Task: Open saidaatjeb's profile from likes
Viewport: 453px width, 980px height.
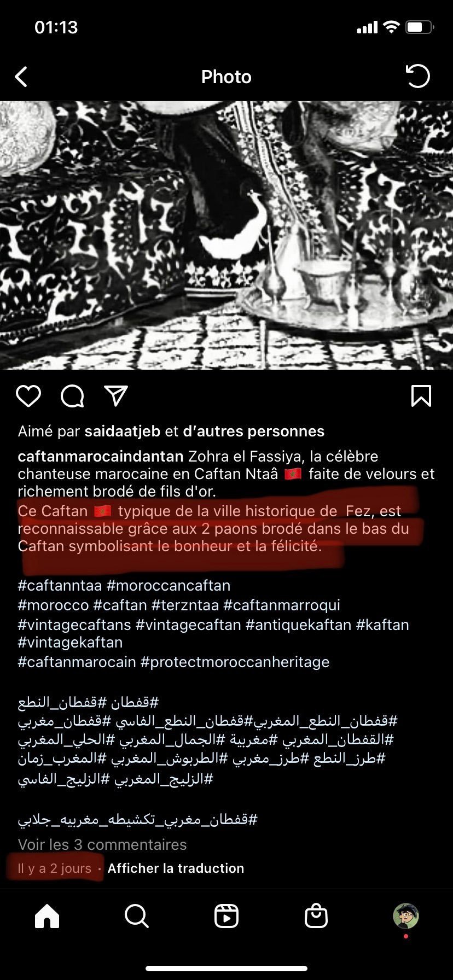Action: (122, 431)
